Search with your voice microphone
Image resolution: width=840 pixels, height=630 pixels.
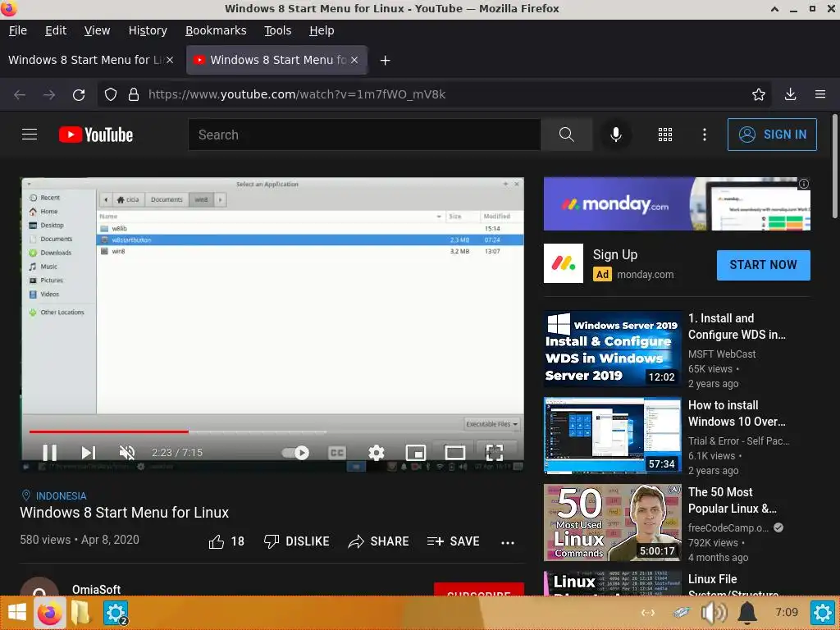pyautogui.click(x=616, y=135)
